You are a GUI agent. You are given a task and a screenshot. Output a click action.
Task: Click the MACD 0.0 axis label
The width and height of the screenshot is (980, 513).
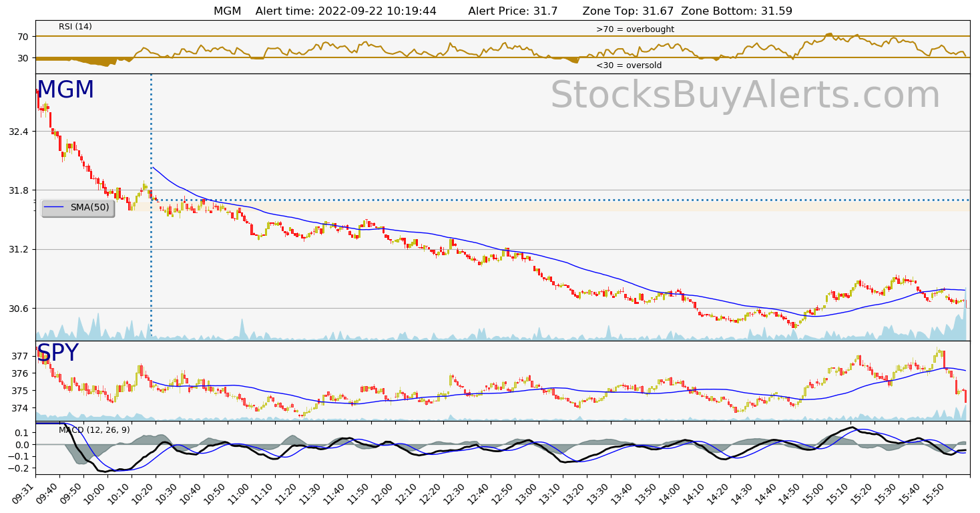(21, 445)
